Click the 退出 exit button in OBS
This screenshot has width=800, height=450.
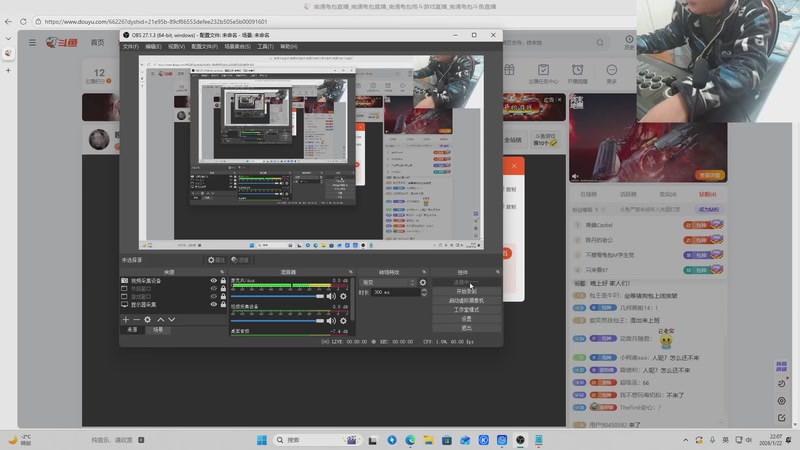466,328
